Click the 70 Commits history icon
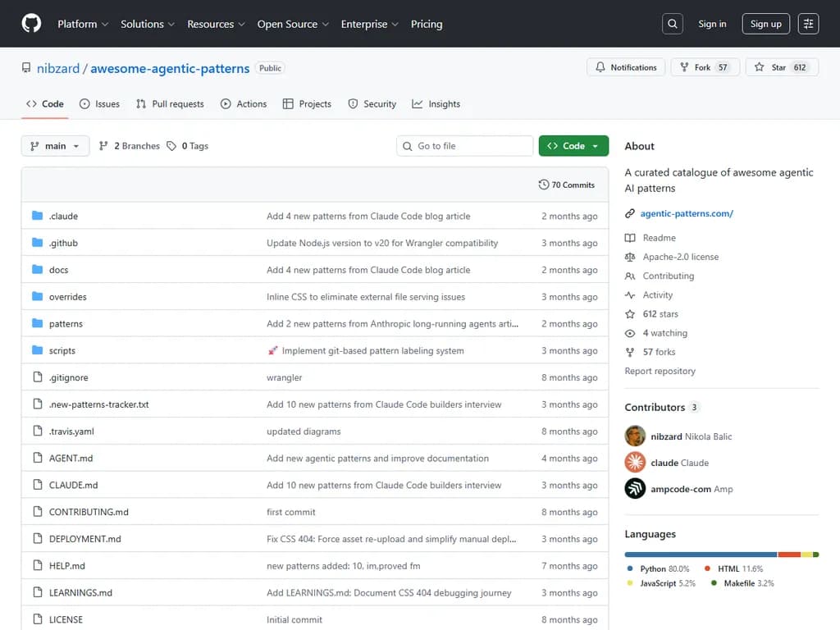Image resolution: width=840 pixels, height=630 pixels. (544, 185)
